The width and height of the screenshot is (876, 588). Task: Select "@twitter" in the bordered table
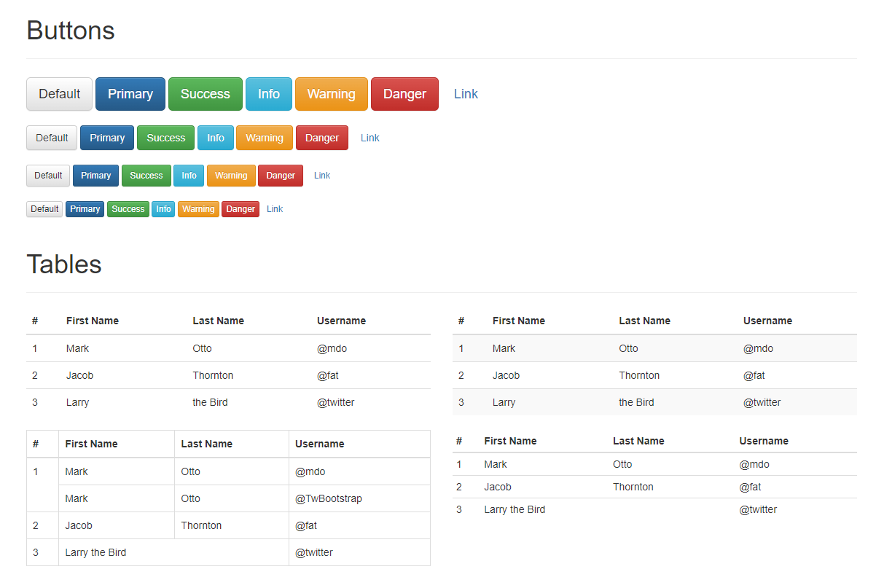(x=314, y=552)
